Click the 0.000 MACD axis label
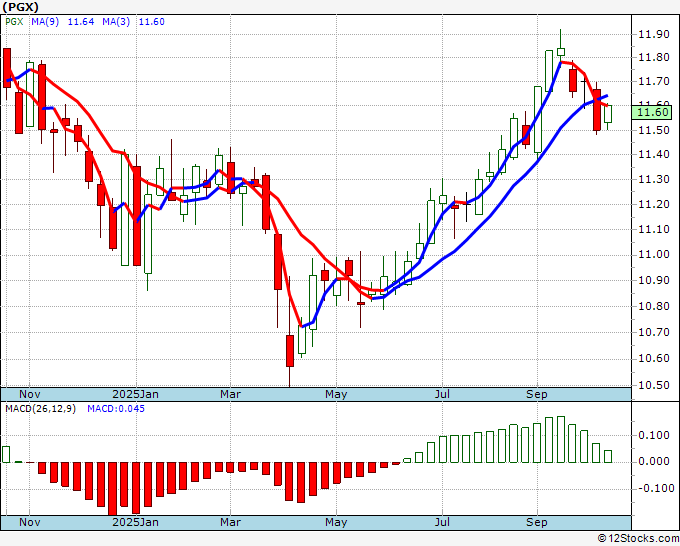 [x=654, y=461]
